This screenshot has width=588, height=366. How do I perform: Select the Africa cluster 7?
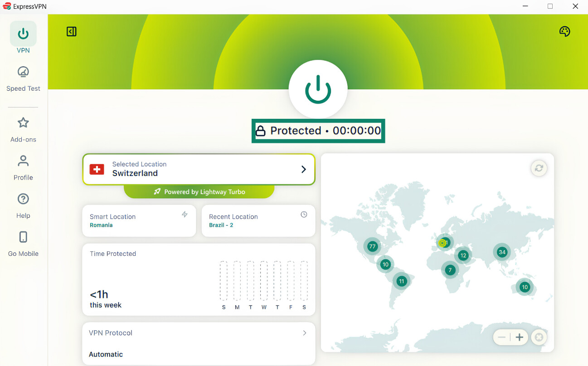pyautogui.click(x=450, y=270)
